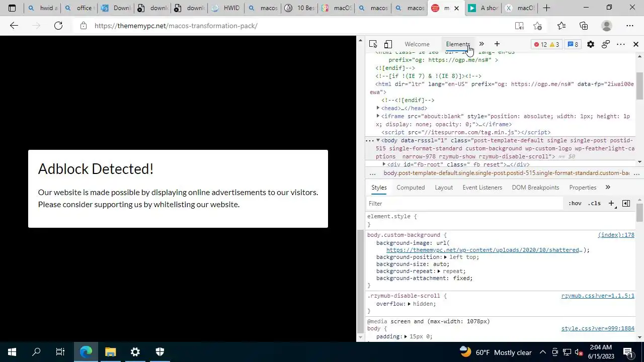Expand the background-repeat shorthand triangle

tap(439, 271)
